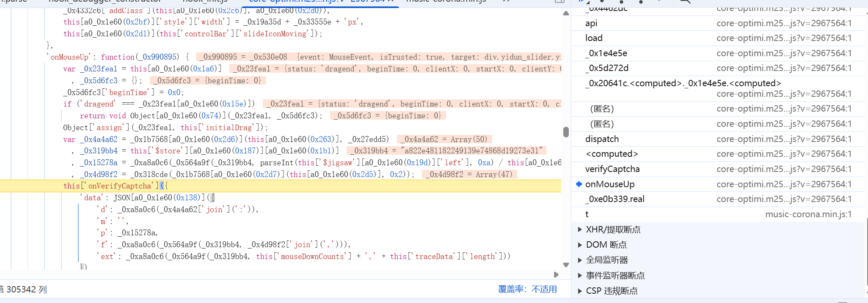Open the core-optimi source link in the dispatch row

point(784,139)
